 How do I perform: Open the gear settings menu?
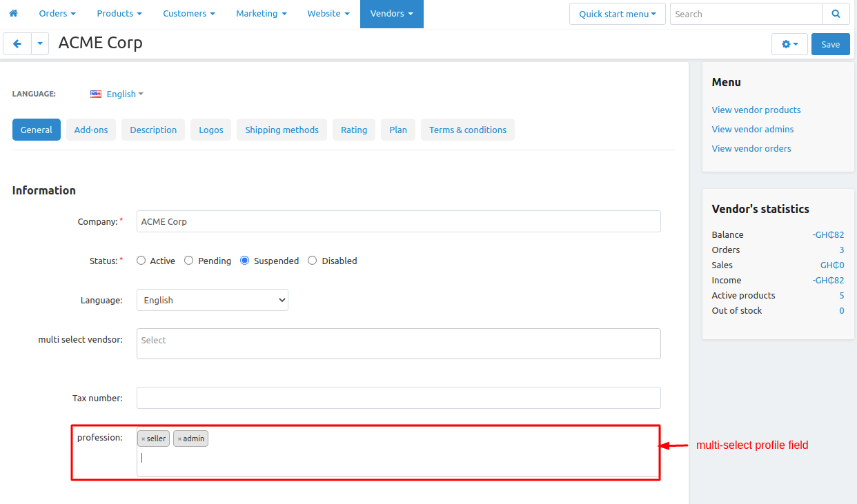tap(789, 44)
